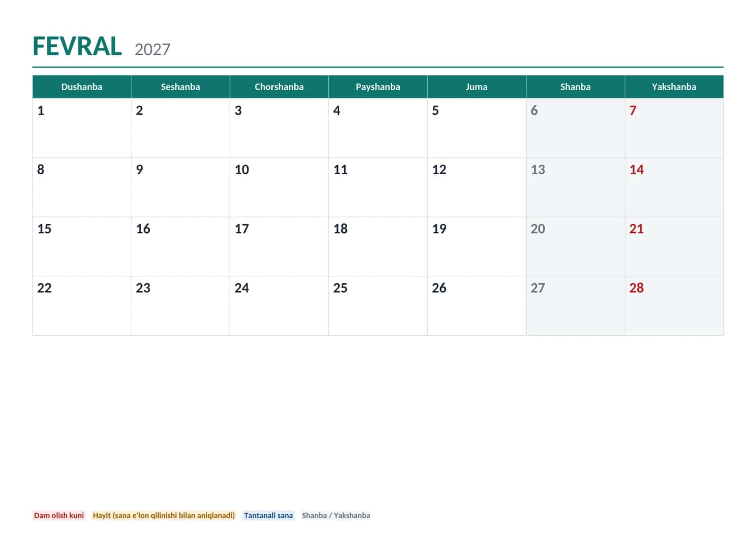
Task: Click the FEVRAL month title
Action: coord(77,46)
